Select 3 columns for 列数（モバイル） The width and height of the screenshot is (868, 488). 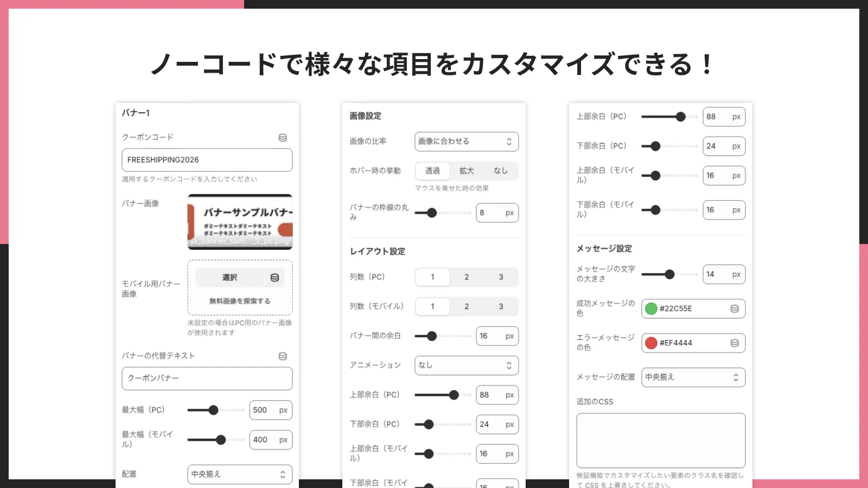click(500, 306)
